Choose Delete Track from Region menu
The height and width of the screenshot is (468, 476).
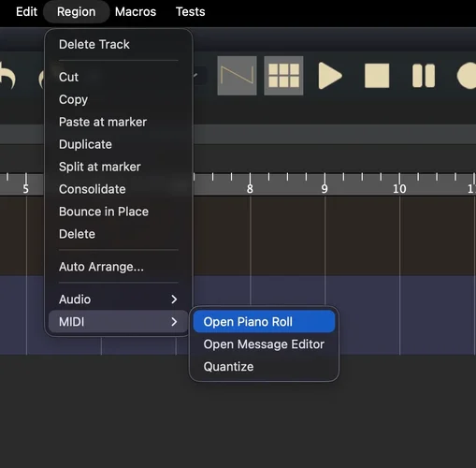click(119, 44)
